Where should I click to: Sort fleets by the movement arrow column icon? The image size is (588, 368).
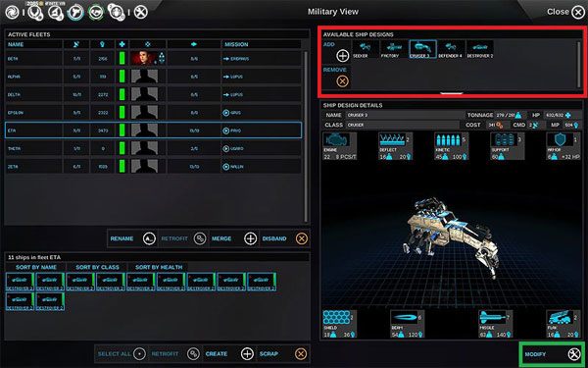coord(194,44)
